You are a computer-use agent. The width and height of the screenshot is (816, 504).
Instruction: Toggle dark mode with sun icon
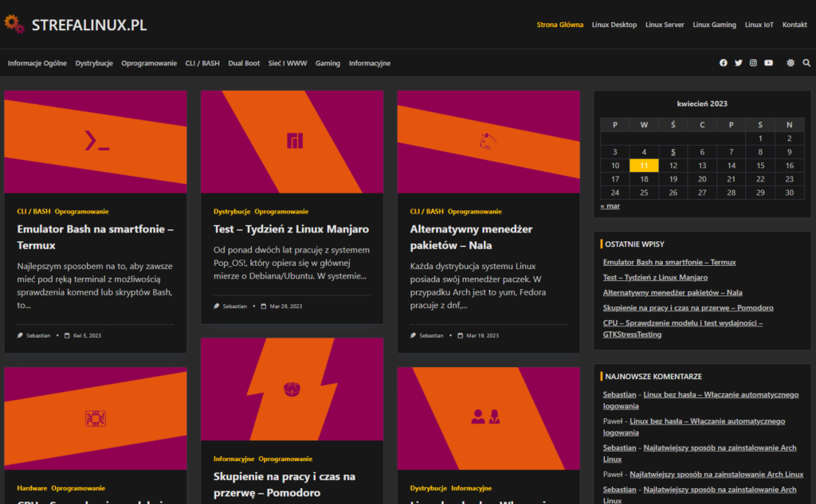click(x=790, y=63)
